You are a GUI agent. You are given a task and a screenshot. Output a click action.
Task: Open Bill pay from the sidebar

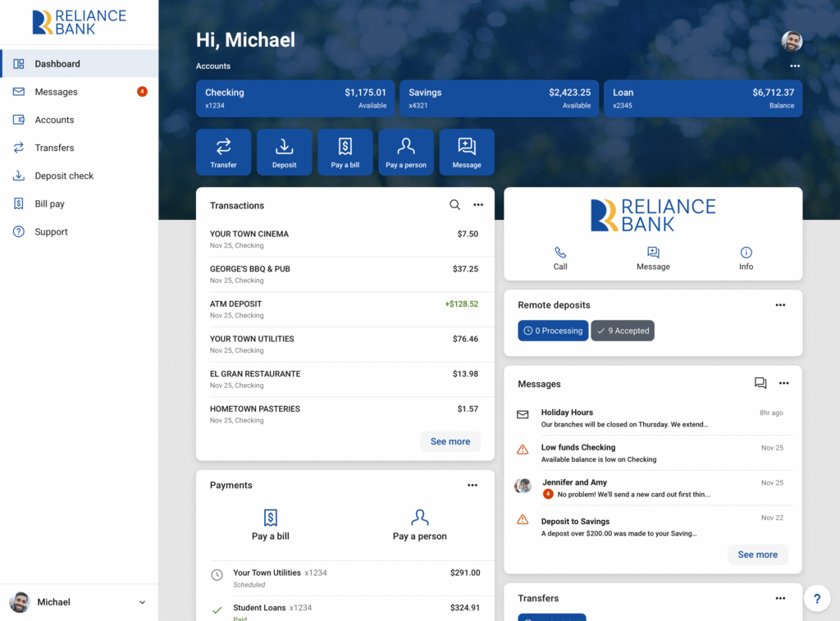point(49,203)
